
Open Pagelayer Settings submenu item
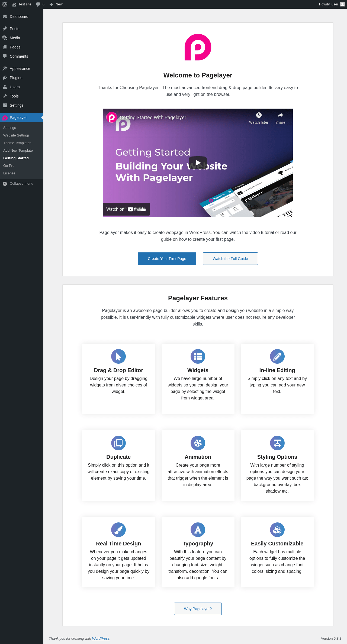(x=9, y=128)
